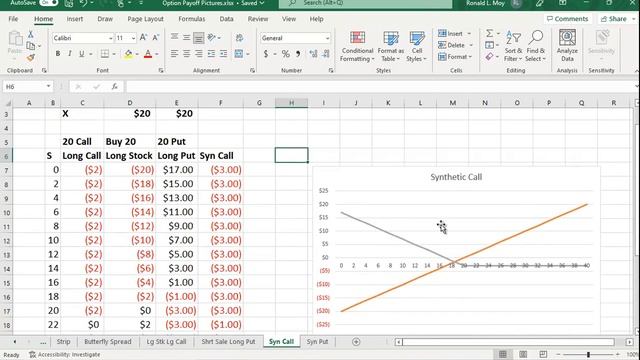Align text to the left

(x=174, y=54)
